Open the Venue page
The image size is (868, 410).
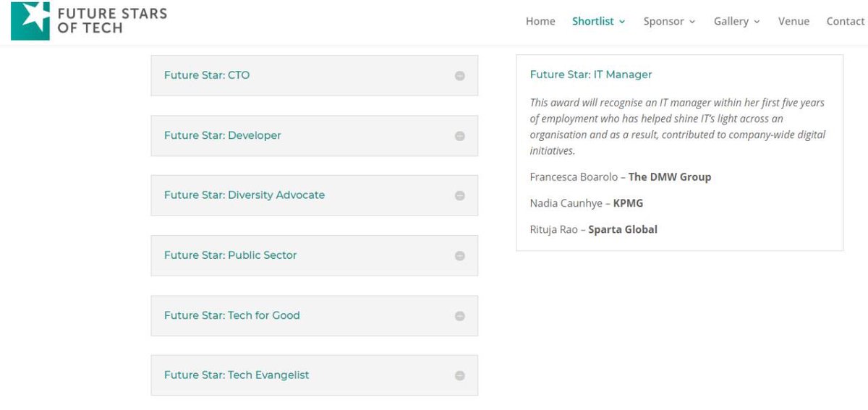[x=793, y=21]
